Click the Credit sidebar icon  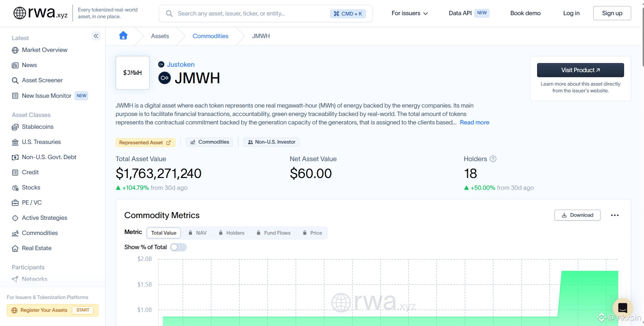click(15, 173)
